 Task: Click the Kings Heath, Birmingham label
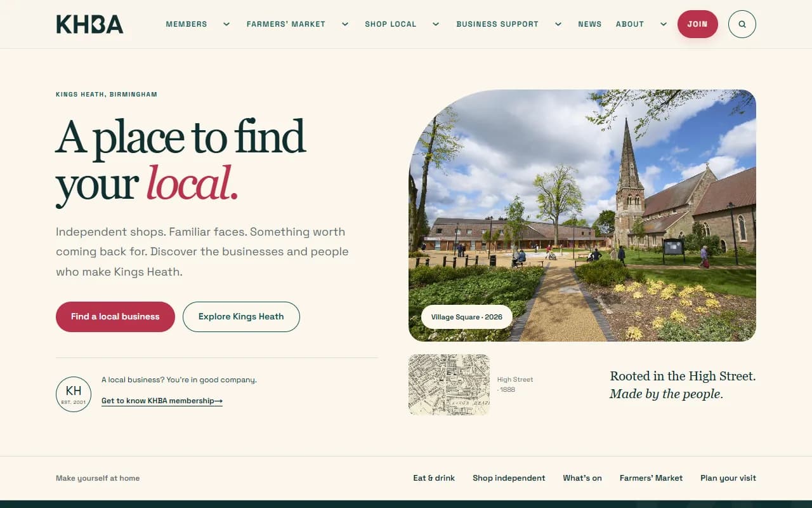coord(107,95)
